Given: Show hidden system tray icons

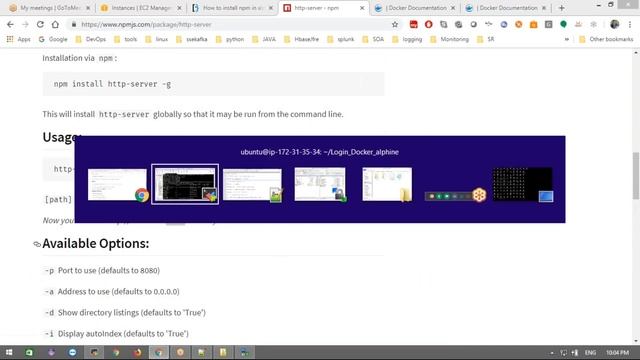Looking at the screenshot, I should pyautogui.click(x=552, y=353).
